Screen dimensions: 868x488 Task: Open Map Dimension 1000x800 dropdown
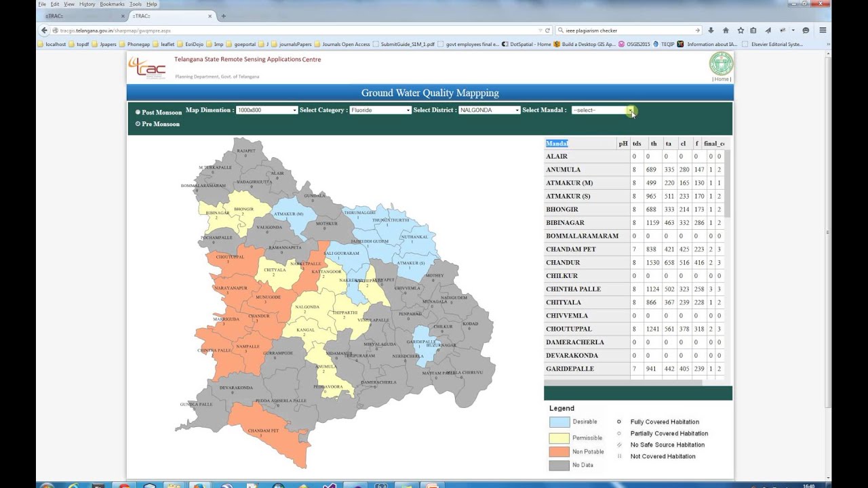pyautogui.click(x=267, y=110)
